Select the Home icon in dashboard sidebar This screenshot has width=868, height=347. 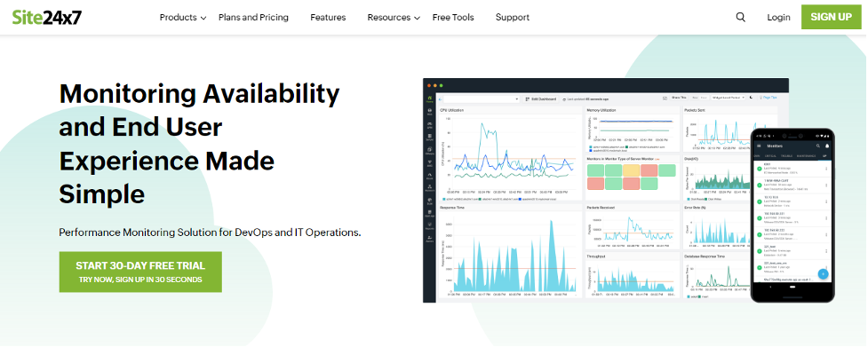429,99
